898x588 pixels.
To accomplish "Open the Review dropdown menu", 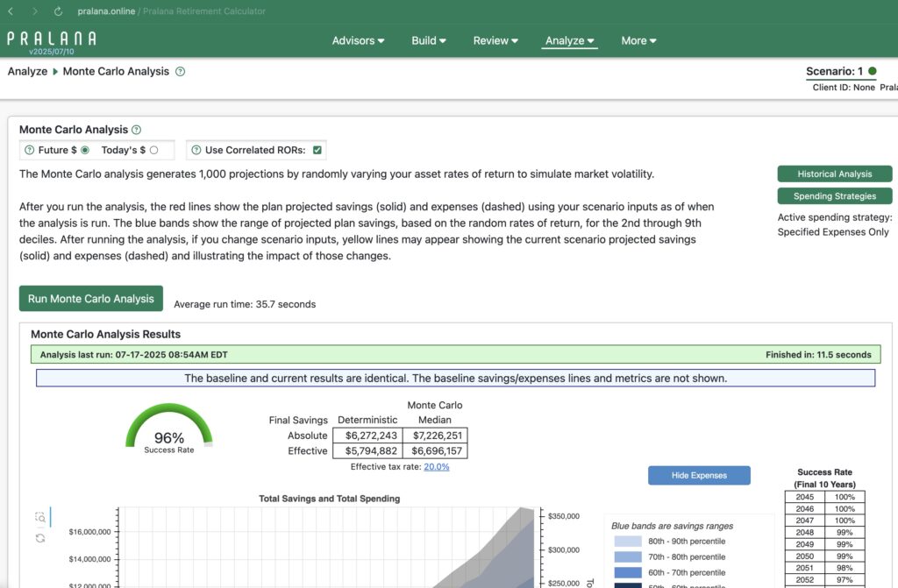I will click(495, 40).
